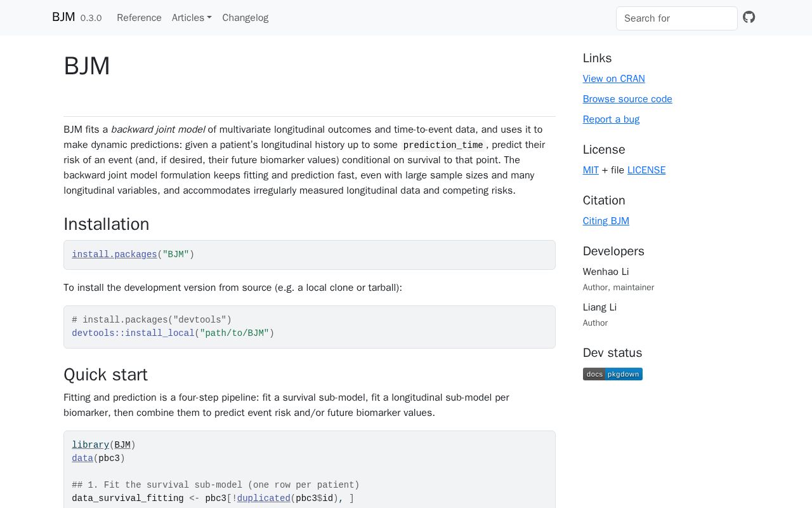This screenshot has width=812, height=508.
Task: Click the Citation sidebar heading
Action: (604, 201)
